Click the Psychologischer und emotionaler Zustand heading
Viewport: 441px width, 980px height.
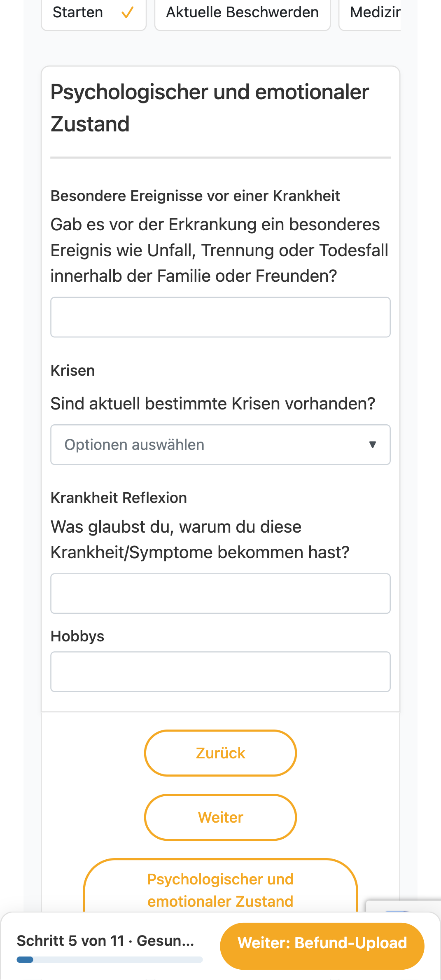[x=210, y=108]
